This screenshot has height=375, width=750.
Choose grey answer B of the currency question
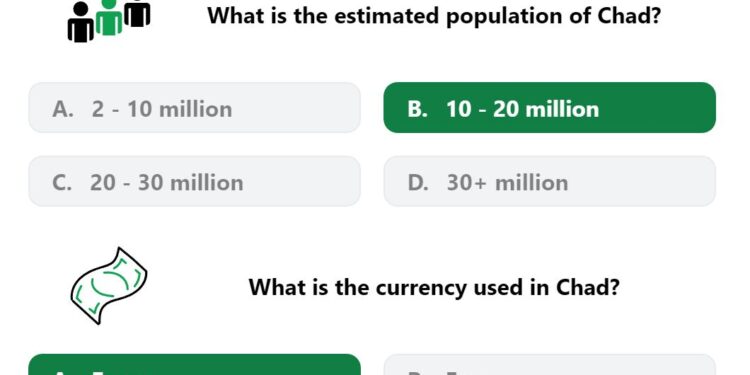(550, 364)
